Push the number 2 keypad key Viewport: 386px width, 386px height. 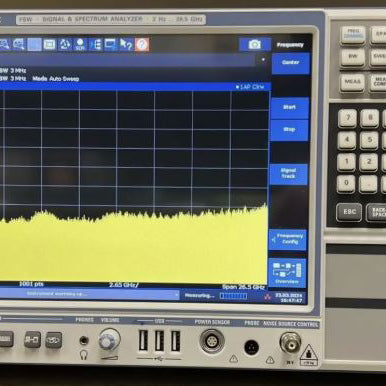click(x=369, y=162)
